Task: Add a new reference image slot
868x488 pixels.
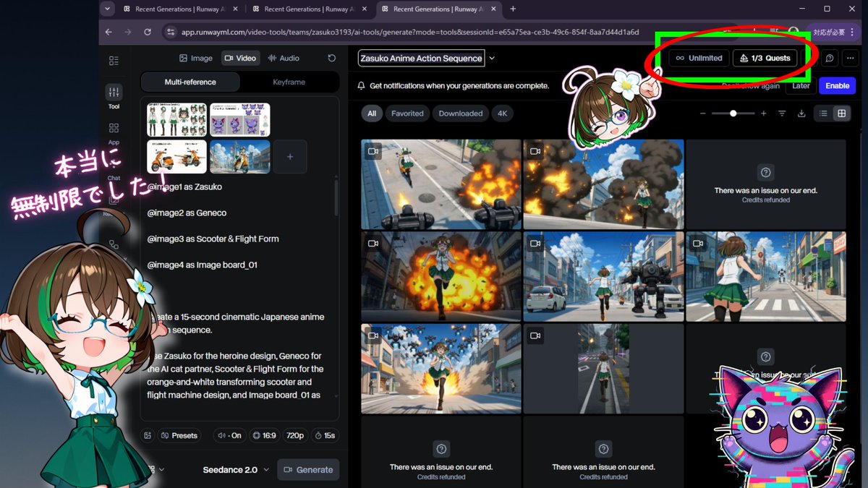Action: click(290, 156)
